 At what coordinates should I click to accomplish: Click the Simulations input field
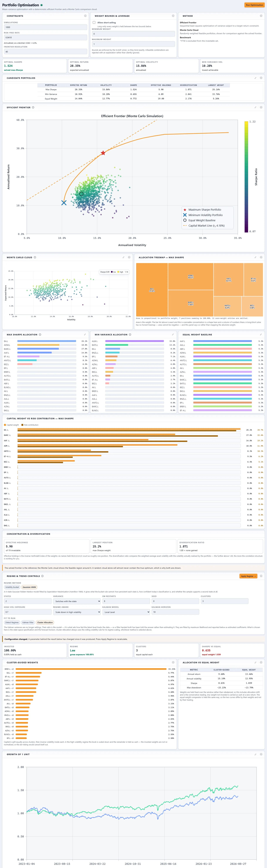[46, 27]
